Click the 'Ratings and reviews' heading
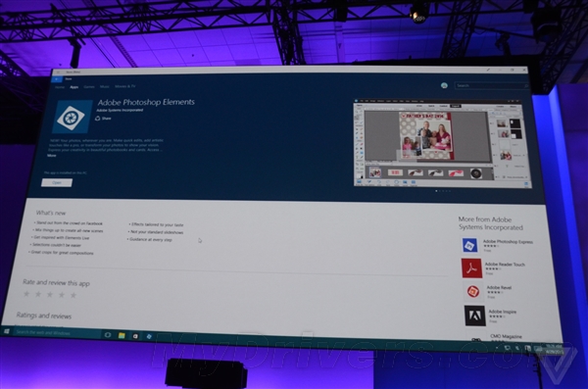The width and height of the screenshot is (588, 389). [x=44, y=316]
